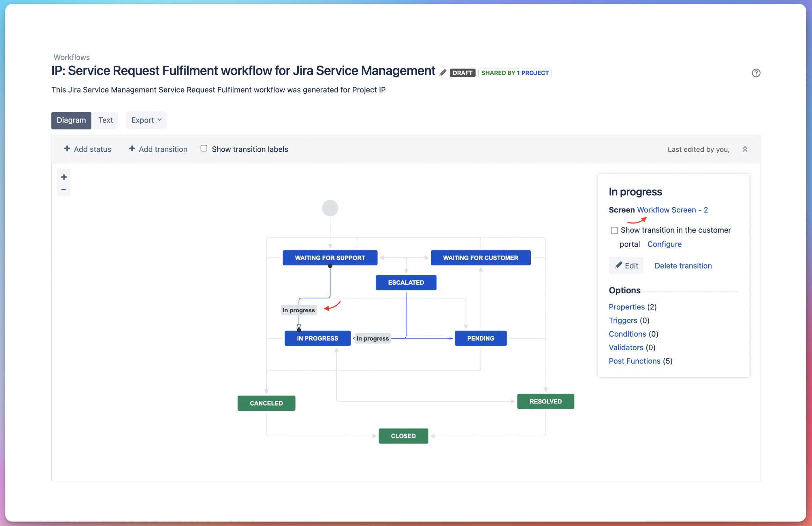Click the pencil icon to edit workflow name

(x=443, y=73)
